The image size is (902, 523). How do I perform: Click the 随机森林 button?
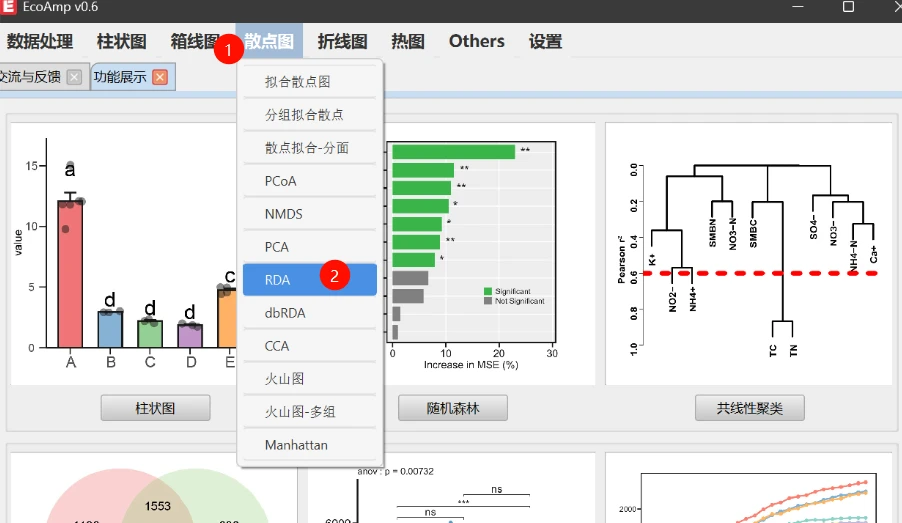(x=453, y=408)
